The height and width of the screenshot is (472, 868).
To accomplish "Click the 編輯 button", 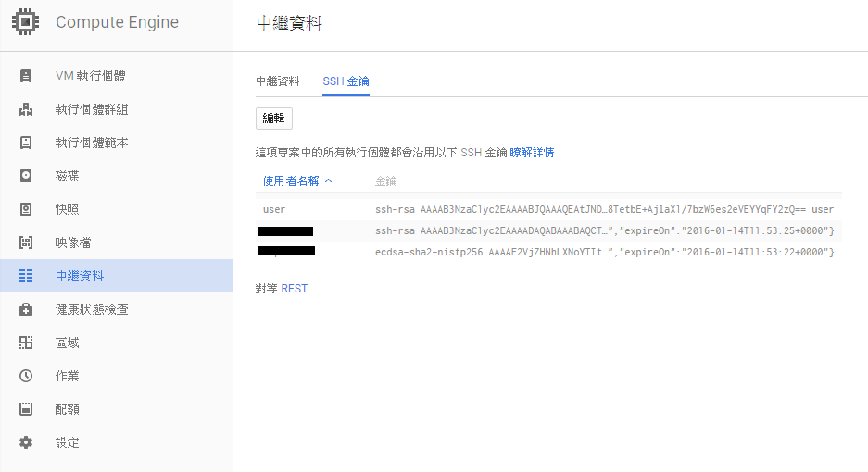I will click(274, 118).
